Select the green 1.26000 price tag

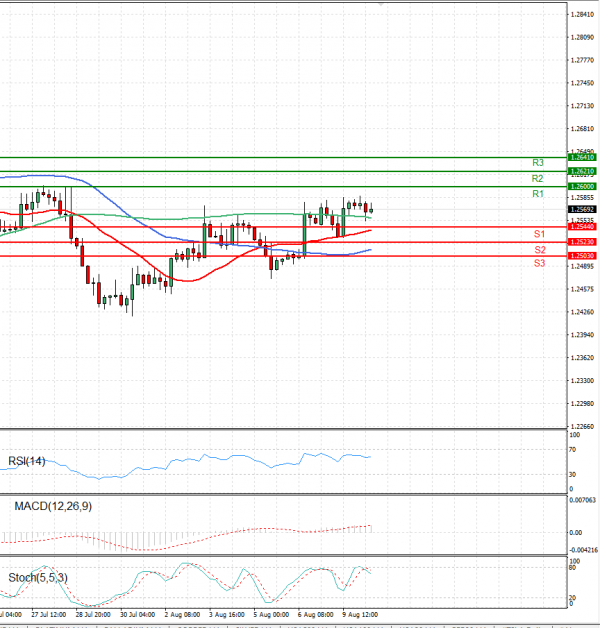point(582,187)
